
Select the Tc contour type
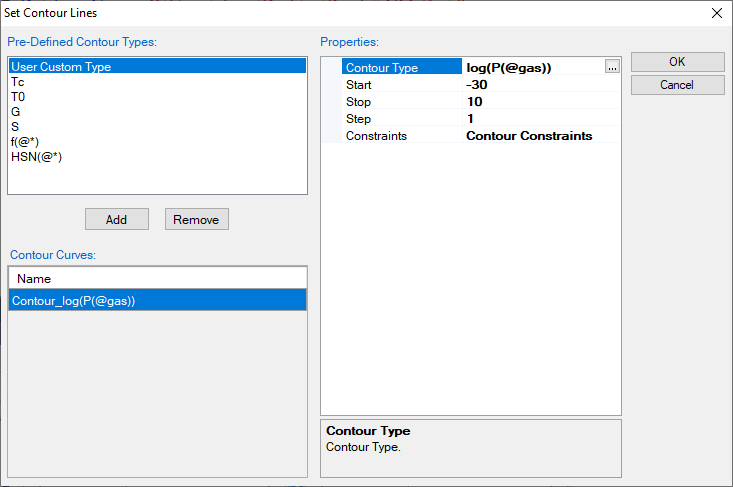pos(17,82)
